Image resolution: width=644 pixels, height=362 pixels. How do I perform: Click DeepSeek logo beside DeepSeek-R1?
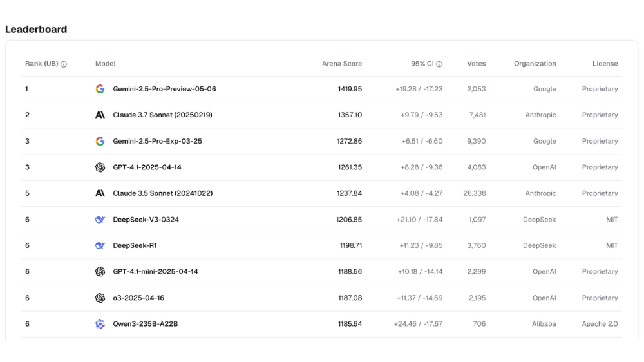[x=100, y=245]
